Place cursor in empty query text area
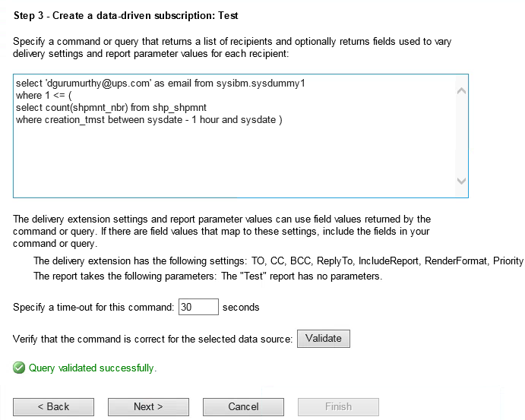 [x=234, y=161]
